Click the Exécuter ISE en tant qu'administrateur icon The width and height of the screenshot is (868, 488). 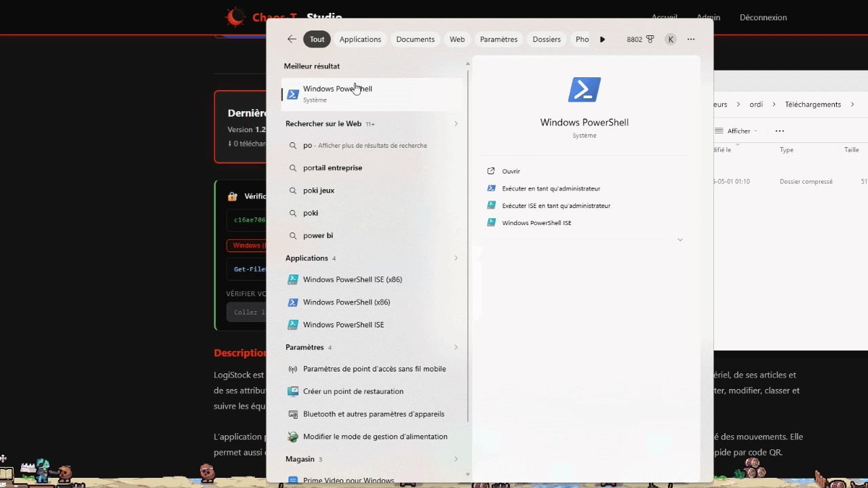[492, 205]
